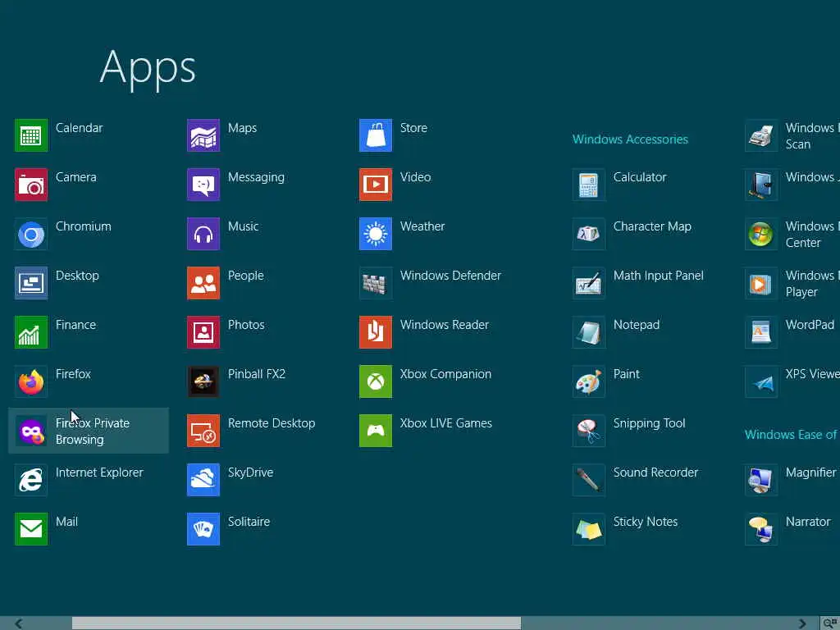This screenshot has height=630, width=840.
Task: Open the Calendar app icon
Action: tap(31, 135)
